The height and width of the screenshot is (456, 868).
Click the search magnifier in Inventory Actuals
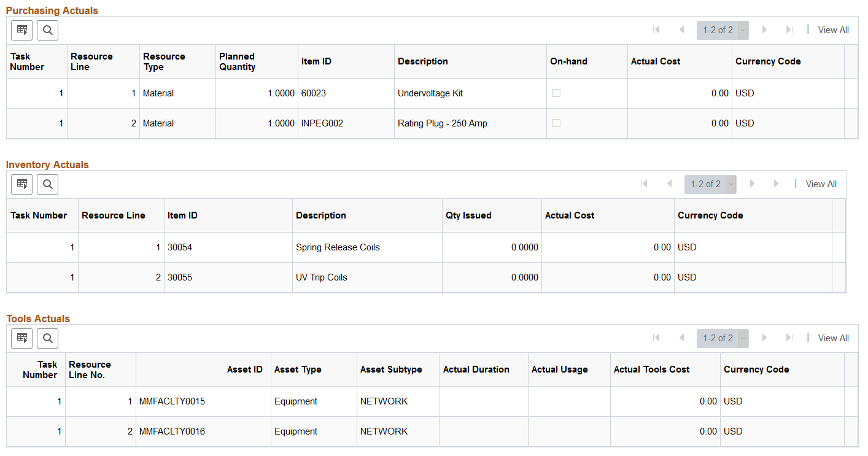click(47, 184)
